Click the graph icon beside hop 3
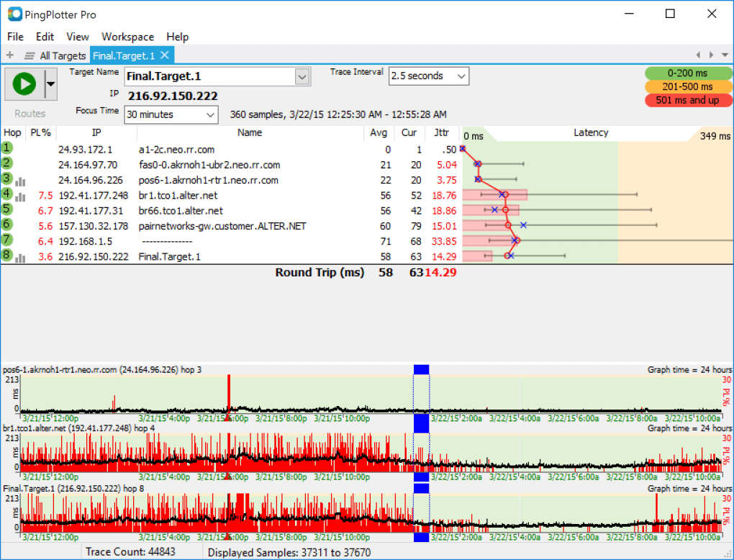734x560 pixels. [20, 181]
